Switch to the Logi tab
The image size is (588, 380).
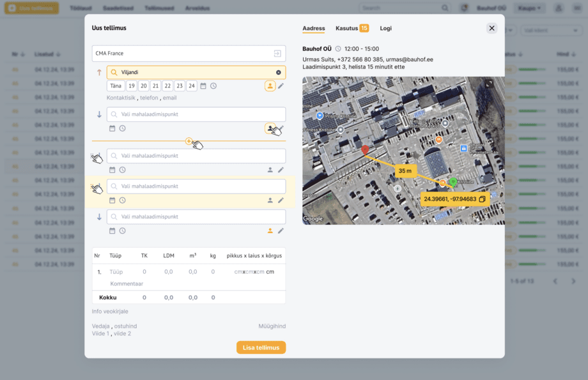tap(385, 28)
